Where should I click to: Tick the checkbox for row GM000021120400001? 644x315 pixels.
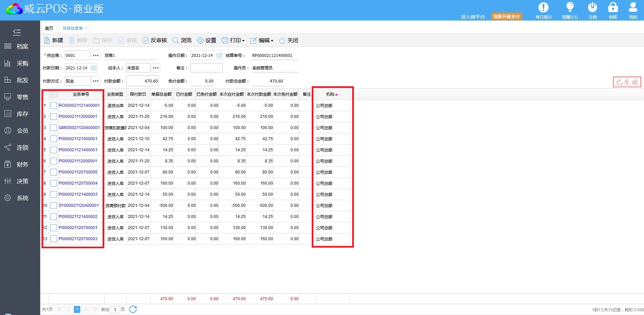click(54, 128)
